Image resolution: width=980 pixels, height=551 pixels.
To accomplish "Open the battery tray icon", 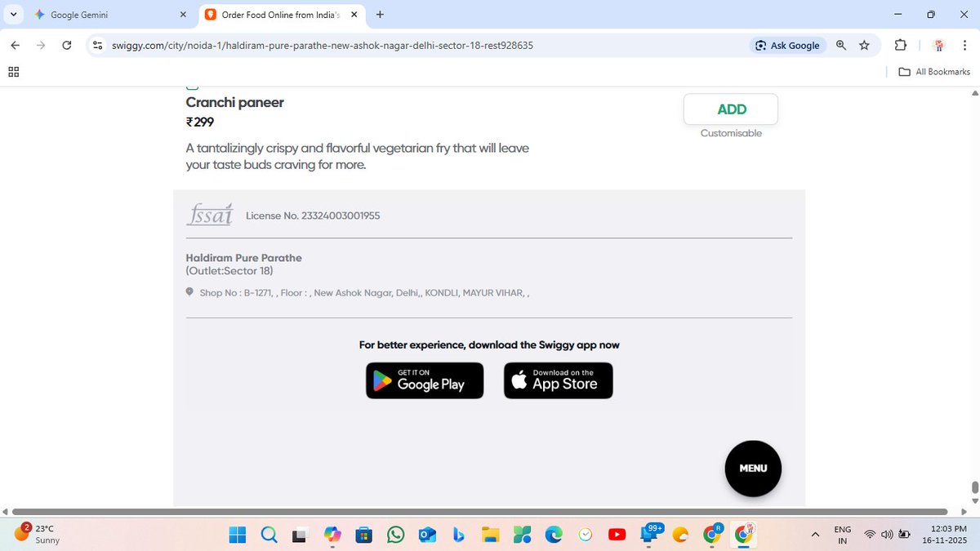I will pos(905,535).
